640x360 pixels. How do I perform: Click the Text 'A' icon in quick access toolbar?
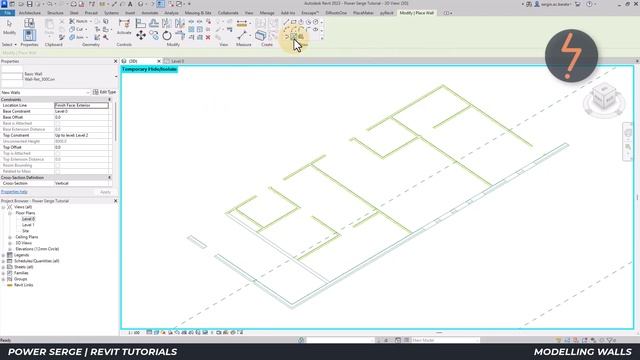130,4
